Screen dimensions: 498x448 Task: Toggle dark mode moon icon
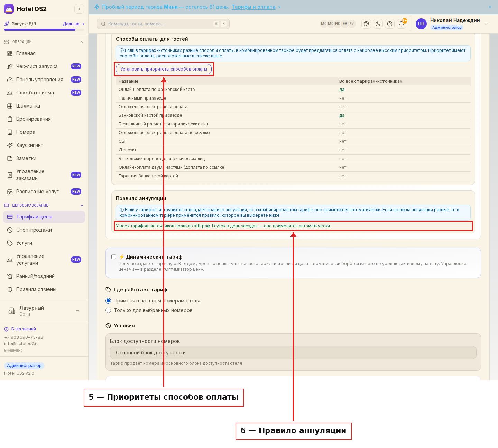pos(378,24)
